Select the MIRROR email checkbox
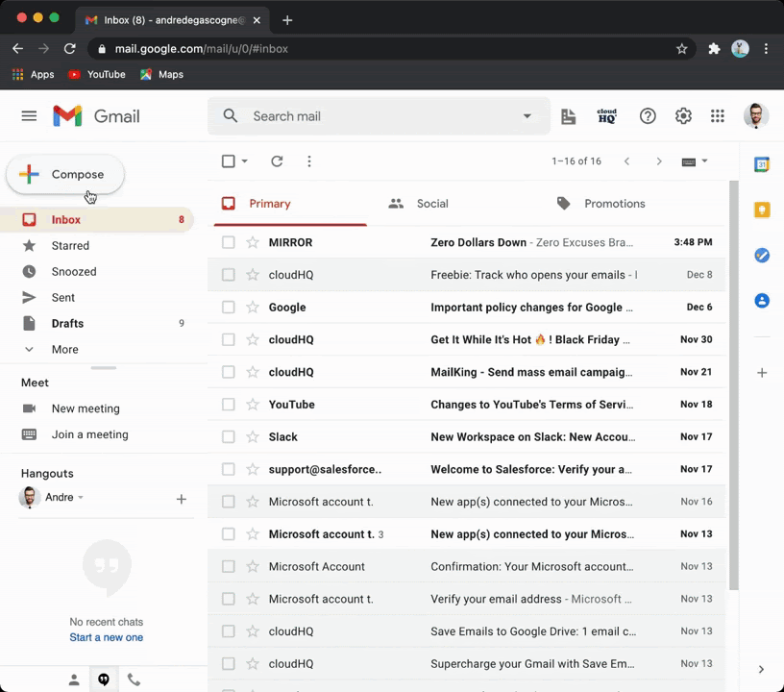The width and height of the screenshot is (784, 692). tap(229, 242)
